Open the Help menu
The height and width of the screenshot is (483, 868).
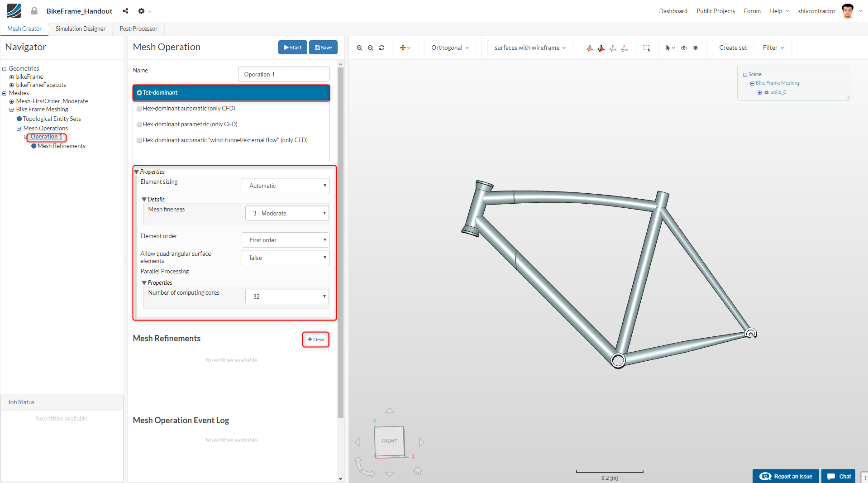[779, 11]
